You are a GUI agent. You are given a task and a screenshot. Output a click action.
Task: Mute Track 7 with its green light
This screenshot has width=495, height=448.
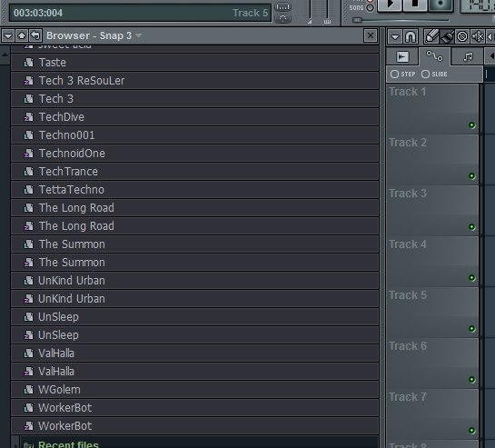(x=472, y=431)
